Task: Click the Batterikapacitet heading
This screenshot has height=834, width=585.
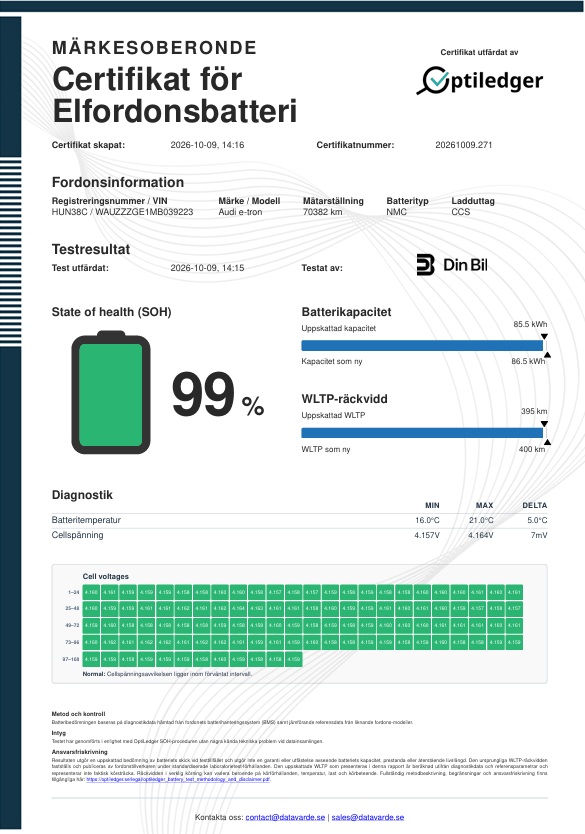Action: (346, 312)
